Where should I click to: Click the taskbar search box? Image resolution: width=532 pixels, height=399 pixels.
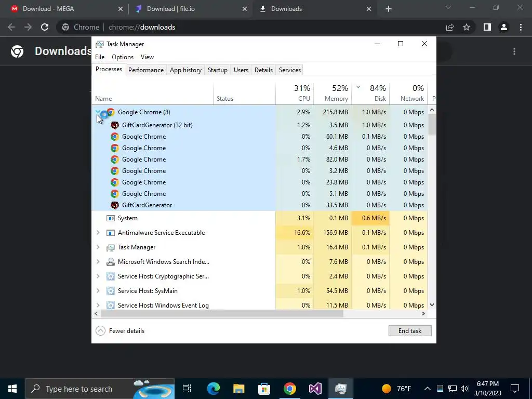pyautogui.click(x=100, y=389)
